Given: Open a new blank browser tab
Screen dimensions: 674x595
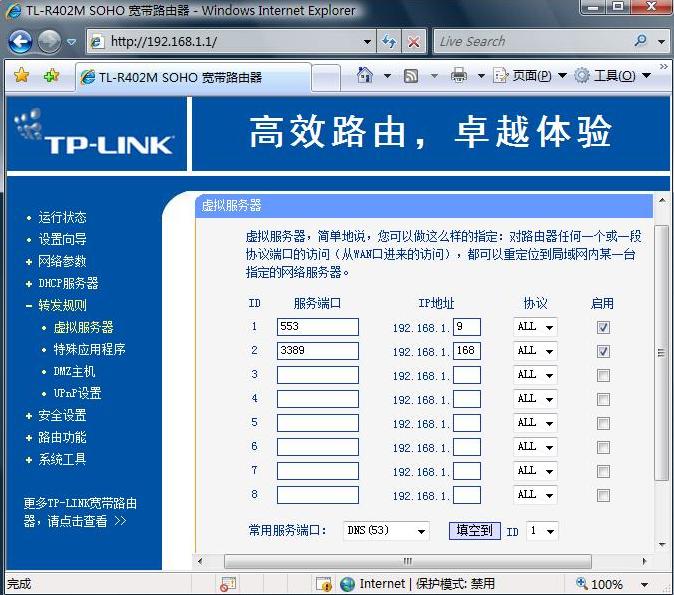Looking at the screenshot, I should point(326,78).
